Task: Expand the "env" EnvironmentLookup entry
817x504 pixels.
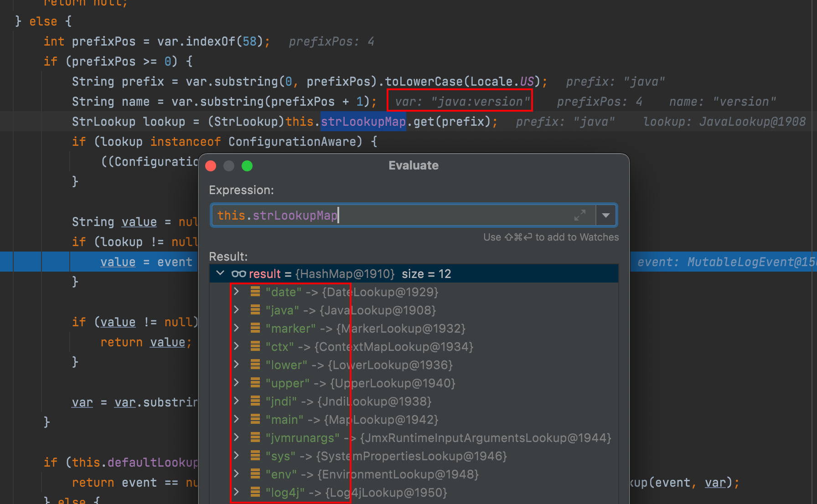Action: point(236,474)
